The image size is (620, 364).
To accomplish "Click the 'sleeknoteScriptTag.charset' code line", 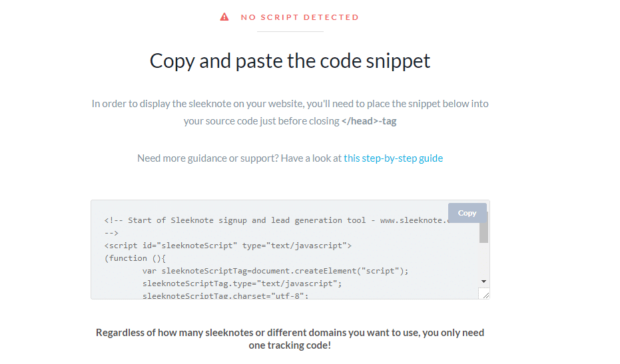I will (x=225, y=295).
